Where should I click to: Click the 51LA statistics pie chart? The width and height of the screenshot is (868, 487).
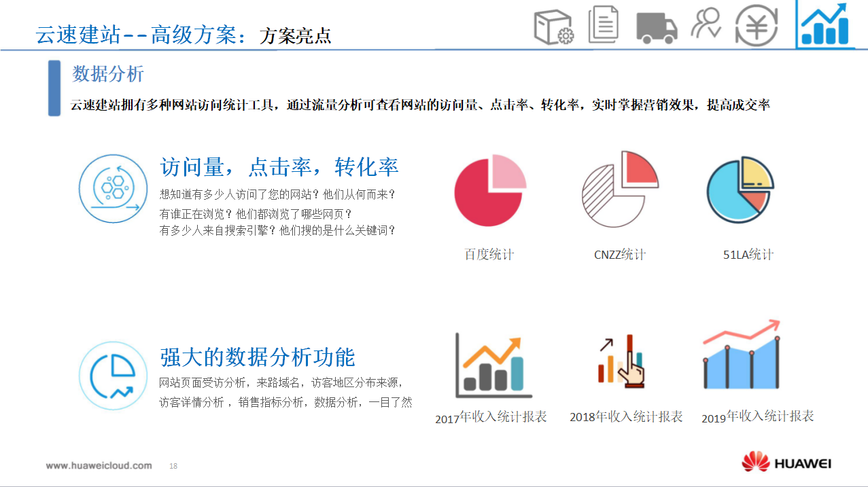740,190
